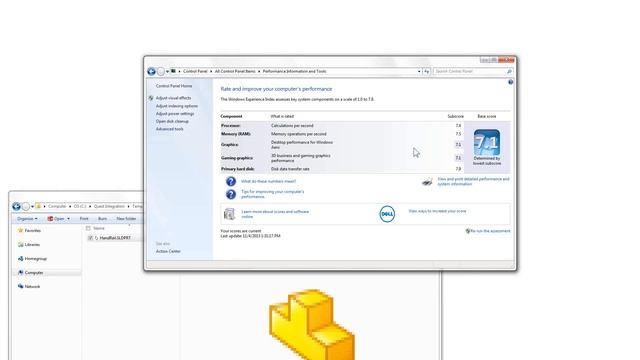Click question icon beside Tips for improving performance
640x360 pixels.
coord(231,194)
